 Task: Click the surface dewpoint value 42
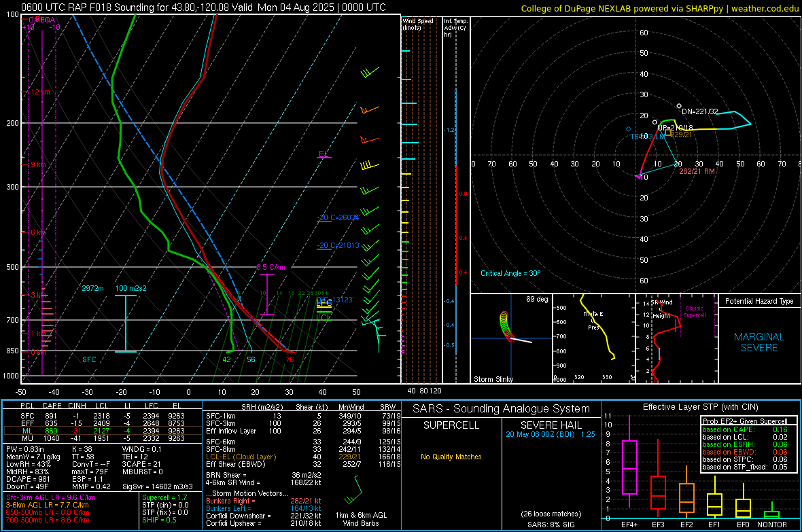tap(226, 359)
